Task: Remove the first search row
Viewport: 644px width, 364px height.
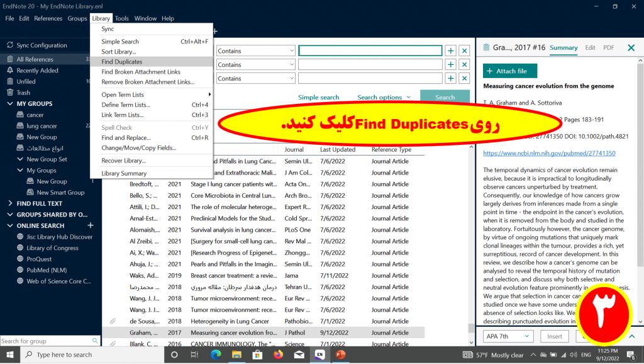Action: 465,50
